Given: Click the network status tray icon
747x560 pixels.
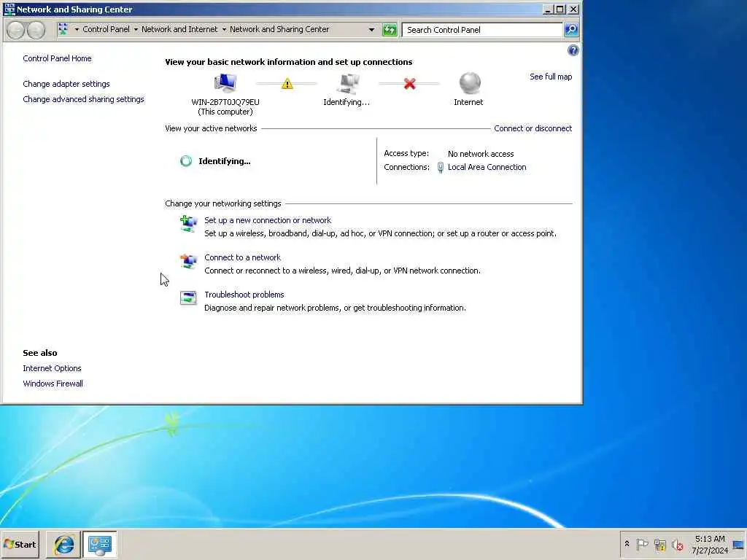Looking at the screenshot, I should tap(659, 544).
